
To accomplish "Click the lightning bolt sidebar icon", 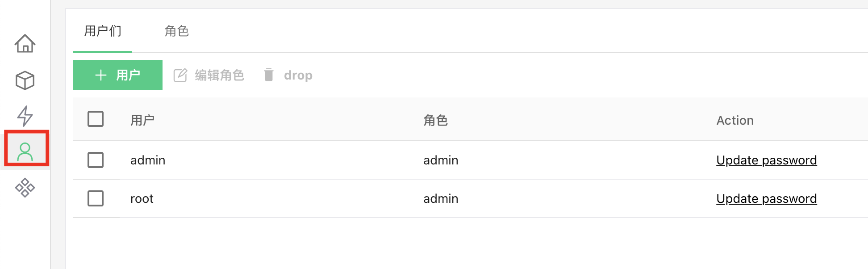I will 25,116.
